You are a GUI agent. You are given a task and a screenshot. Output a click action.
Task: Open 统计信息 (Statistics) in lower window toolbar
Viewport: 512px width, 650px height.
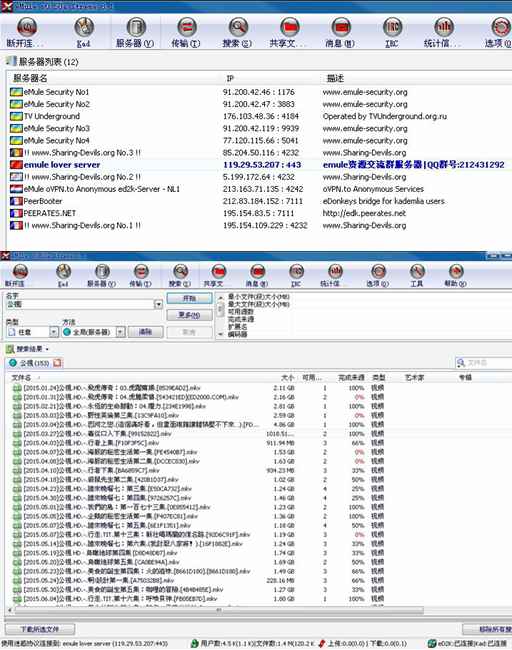coord(335,276)
